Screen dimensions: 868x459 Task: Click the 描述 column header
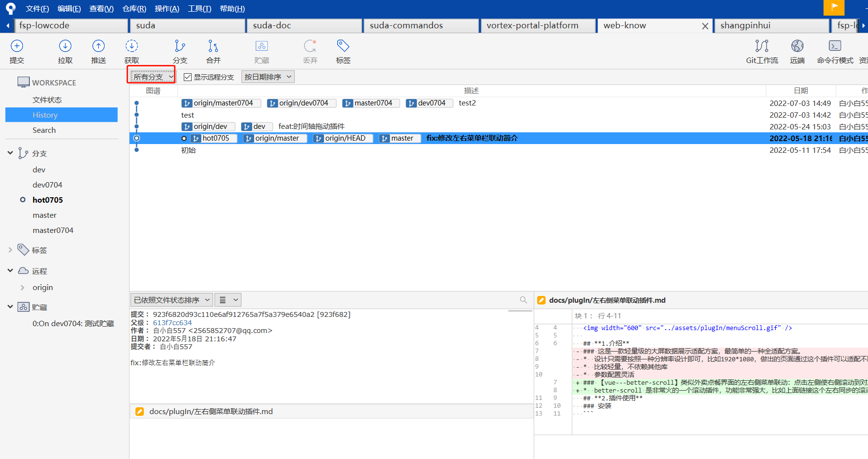tap(472, 91)
